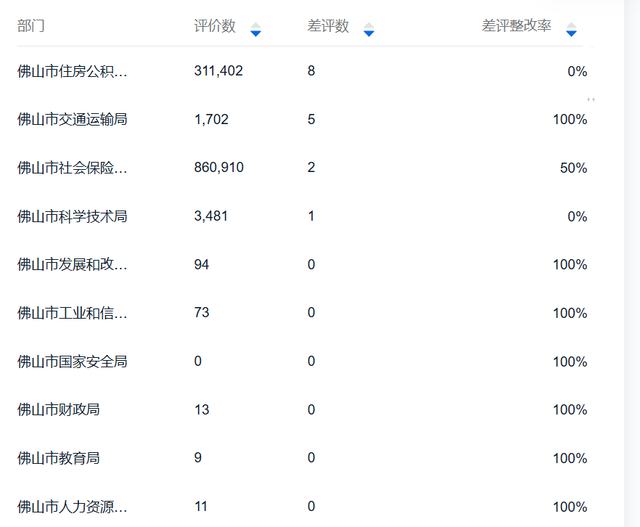Sort by 差评整改率 using its arrow icon
Viewport: 640px width, 527px height.
point(571,29)
